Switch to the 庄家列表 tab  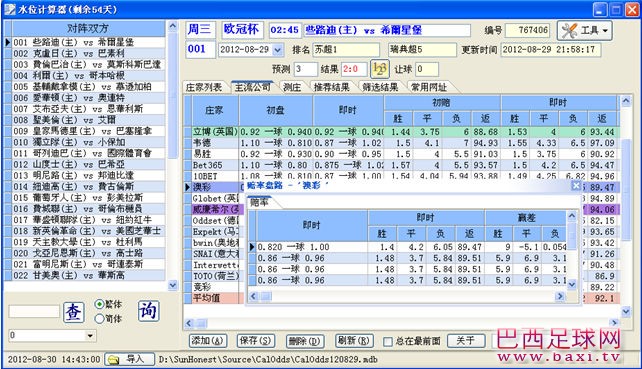(x=203, y=87)
